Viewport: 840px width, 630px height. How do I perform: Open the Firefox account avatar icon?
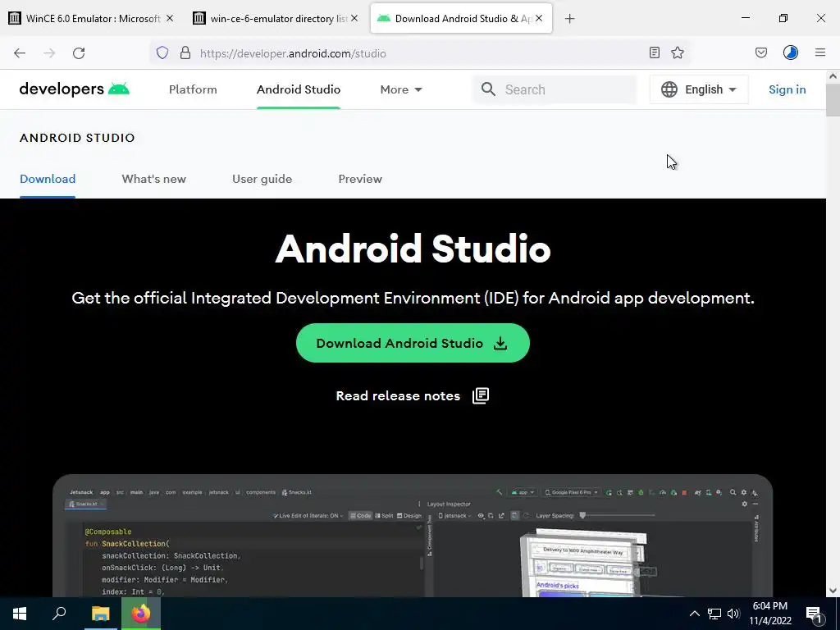[791, 52]
